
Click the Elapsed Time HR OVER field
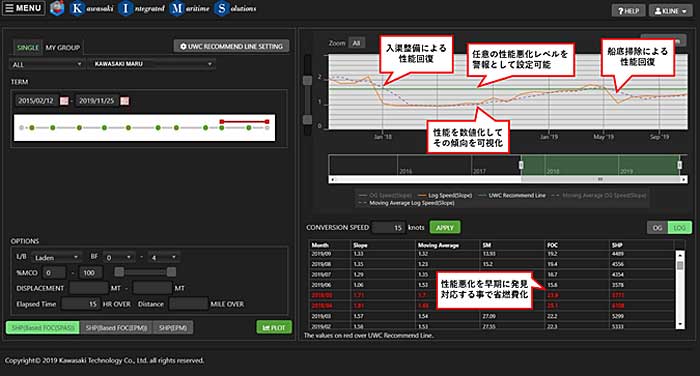(x=80, y=304)
